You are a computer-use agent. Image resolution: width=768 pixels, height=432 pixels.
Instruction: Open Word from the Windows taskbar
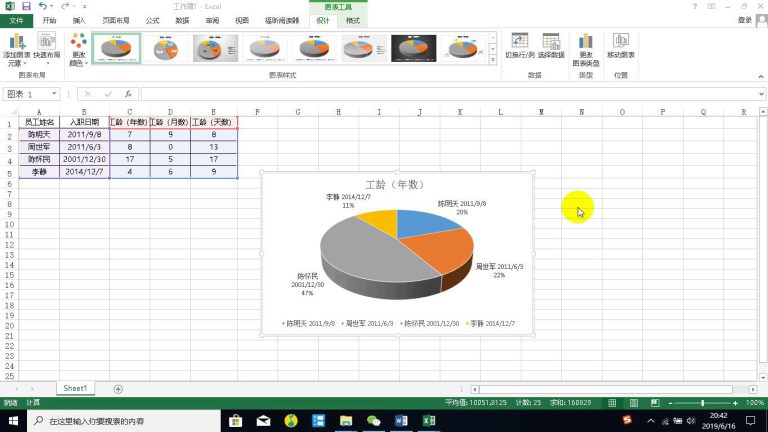[x=401, y=421]
